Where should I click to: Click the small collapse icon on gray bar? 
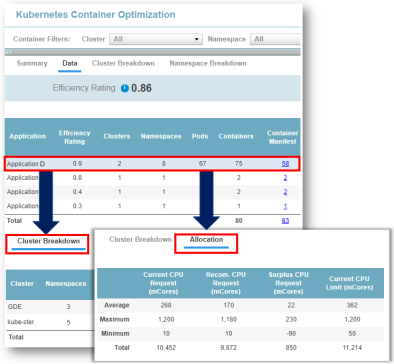(x=8, y=52)
